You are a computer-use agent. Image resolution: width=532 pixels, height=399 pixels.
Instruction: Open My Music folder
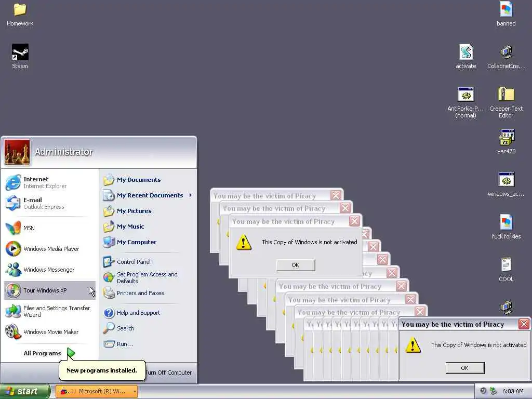coord(148,227)
